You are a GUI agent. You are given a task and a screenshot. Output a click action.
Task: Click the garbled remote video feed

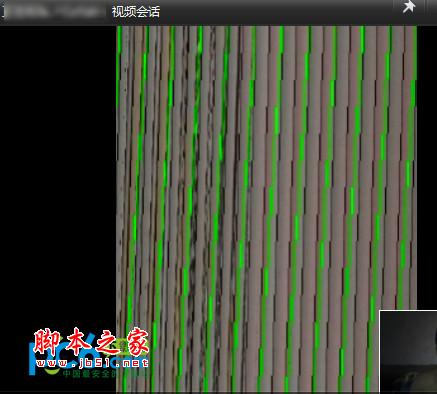266,209
